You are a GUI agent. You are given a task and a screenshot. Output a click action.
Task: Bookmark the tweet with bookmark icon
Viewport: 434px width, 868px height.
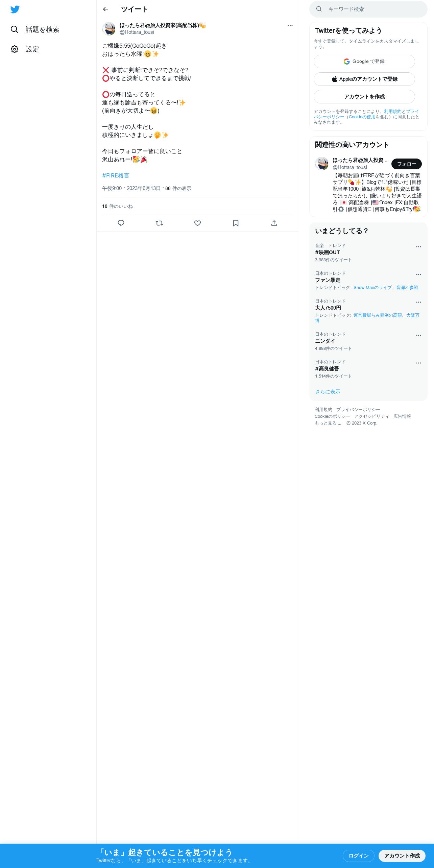point(236,223)
